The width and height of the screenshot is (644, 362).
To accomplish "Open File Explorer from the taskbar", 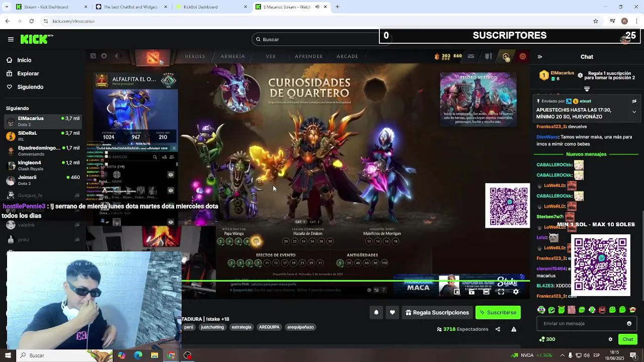I will (x=154, y=355).
